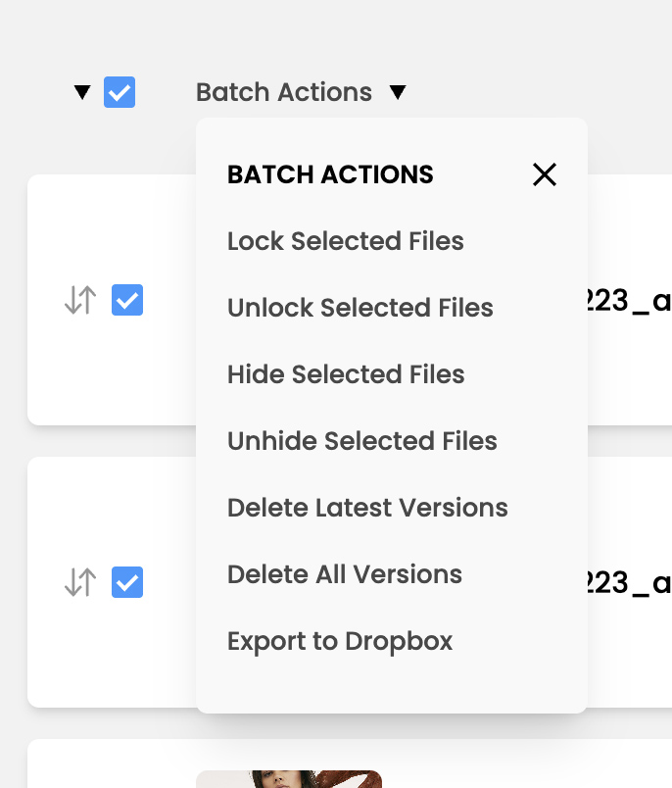Viewport: 672px width, 788px height.
Task: Click the BATCH ACTIONS popup heading
Action: tap(330, 174)
